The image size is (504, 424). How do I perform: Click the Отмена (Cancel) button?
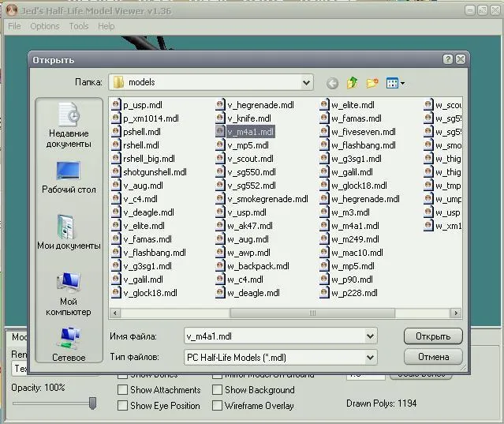click(432, 357)
